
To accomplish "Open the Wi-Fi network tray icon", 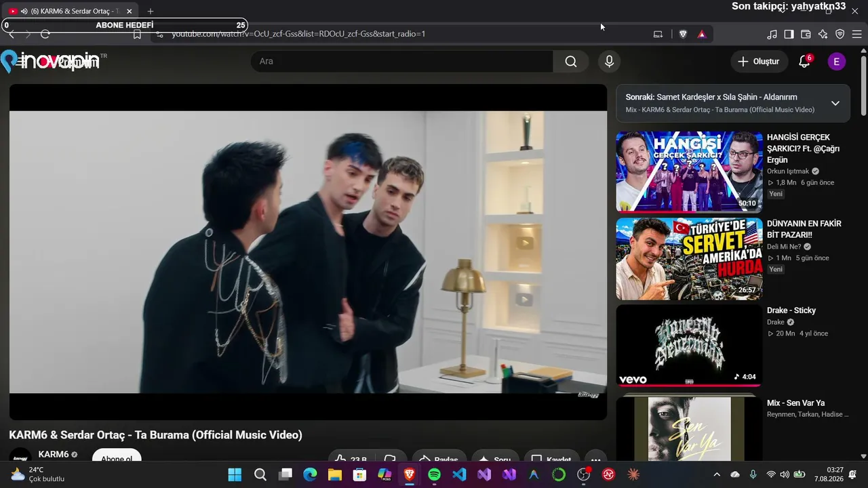I will [770, 474].
